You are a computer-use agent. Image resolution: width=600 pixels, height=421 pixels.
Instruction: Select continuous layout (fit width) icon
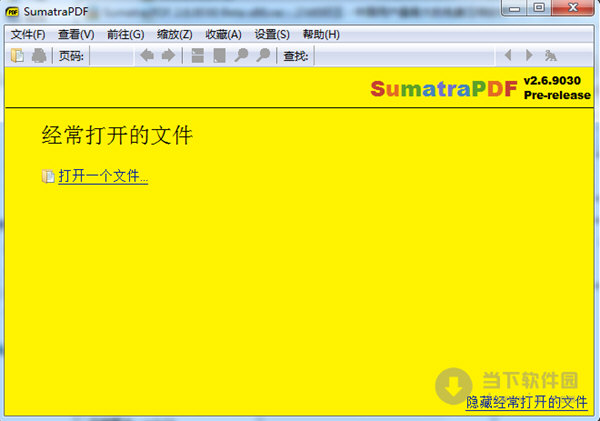(x=197, y=55)
